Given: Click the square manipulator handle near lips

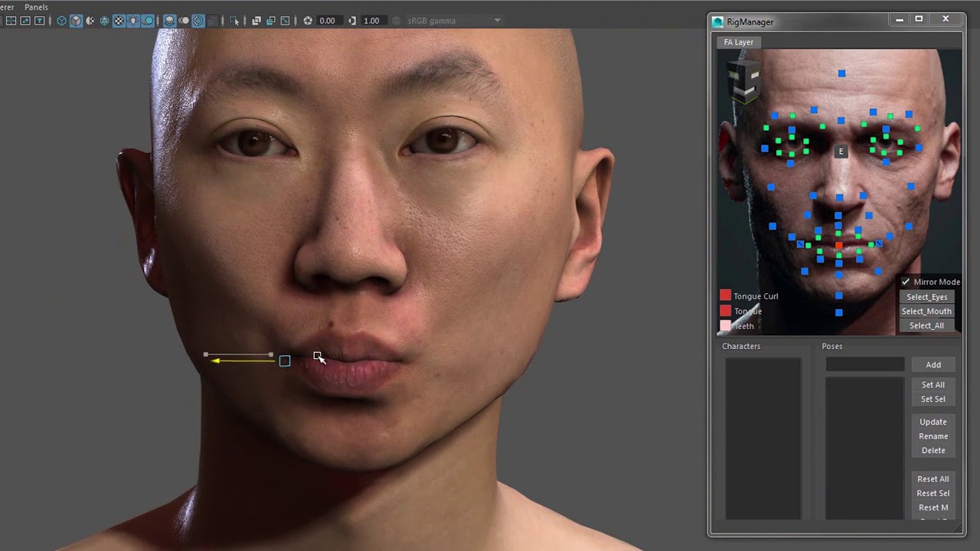Looking at the screenshot, I should [x=285, y=360].
